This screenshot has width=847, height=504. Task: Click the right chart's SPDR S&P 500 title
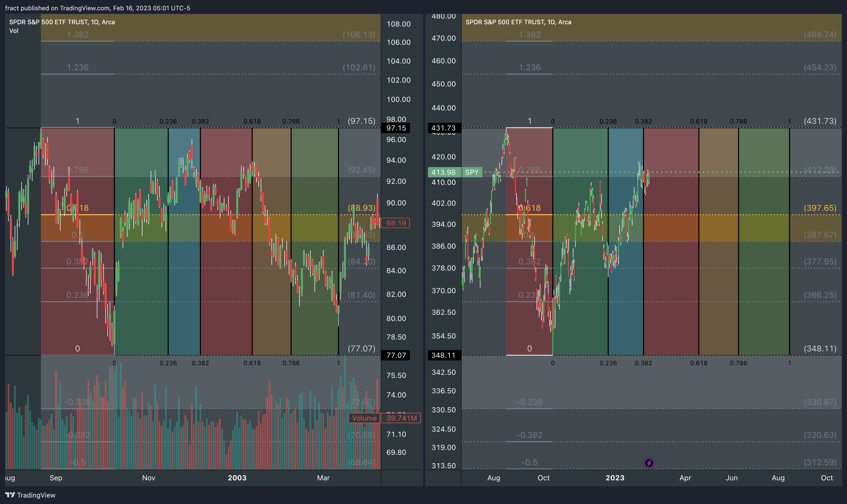(x=518, y=22)
